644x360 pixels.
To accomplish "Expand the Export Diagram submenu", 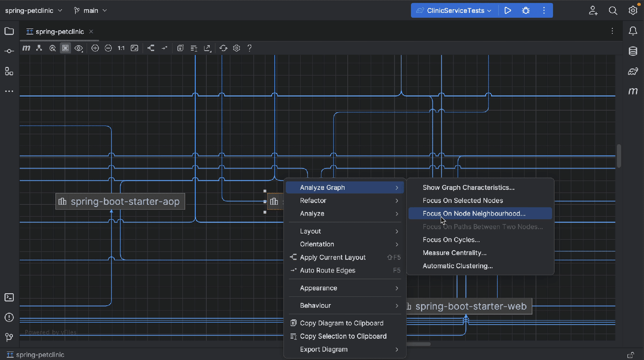I will tap(345, 350).
